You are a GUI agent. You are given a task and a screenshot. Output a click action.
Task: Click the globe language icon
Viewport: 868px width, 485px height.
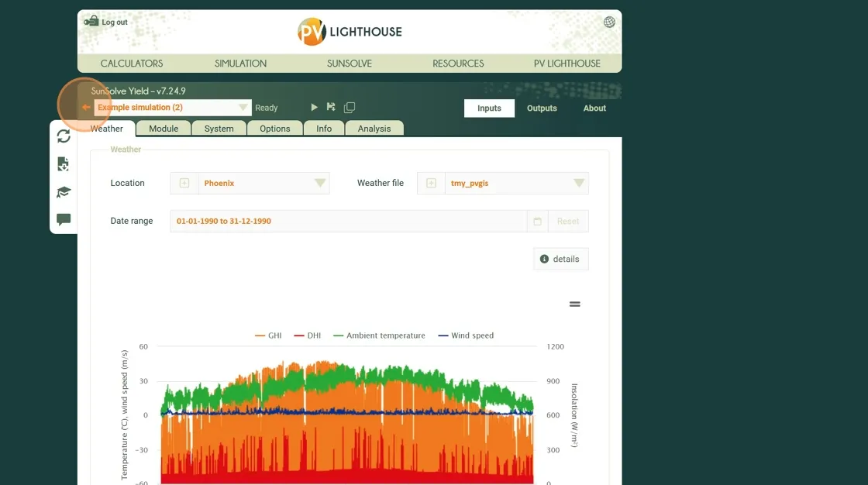pos(609,22)
